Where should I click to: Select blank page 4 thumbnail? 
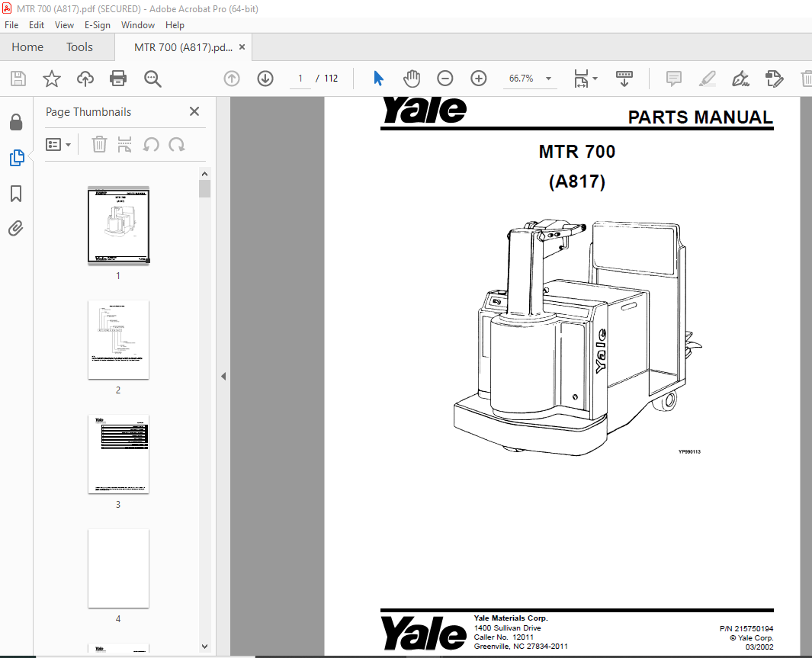click(119, 569)
